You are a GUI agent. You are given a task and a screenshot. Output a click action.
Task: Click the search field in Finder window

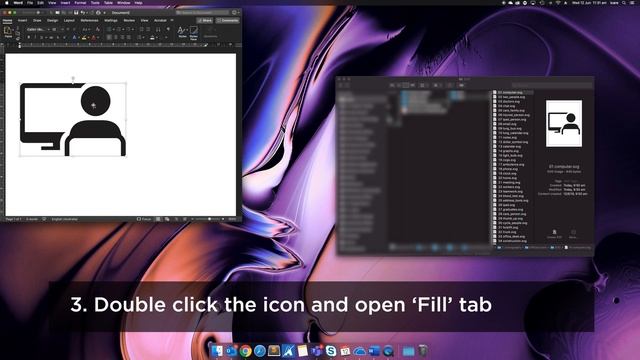(552, 85)
